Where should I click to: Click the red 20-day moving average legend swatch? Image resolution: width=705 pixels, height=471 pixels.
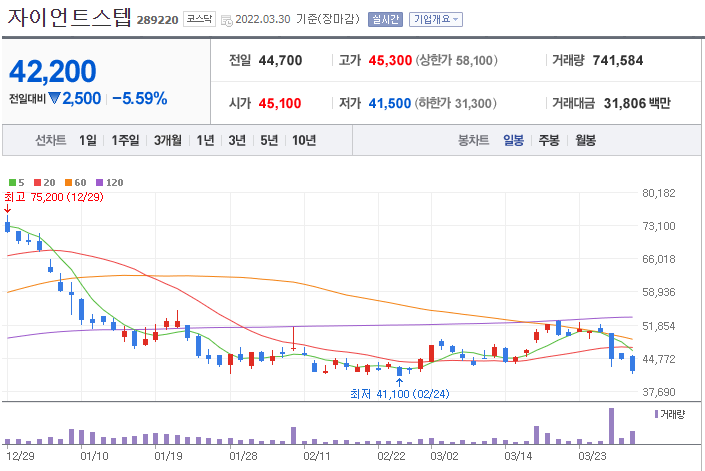(38, 182)
